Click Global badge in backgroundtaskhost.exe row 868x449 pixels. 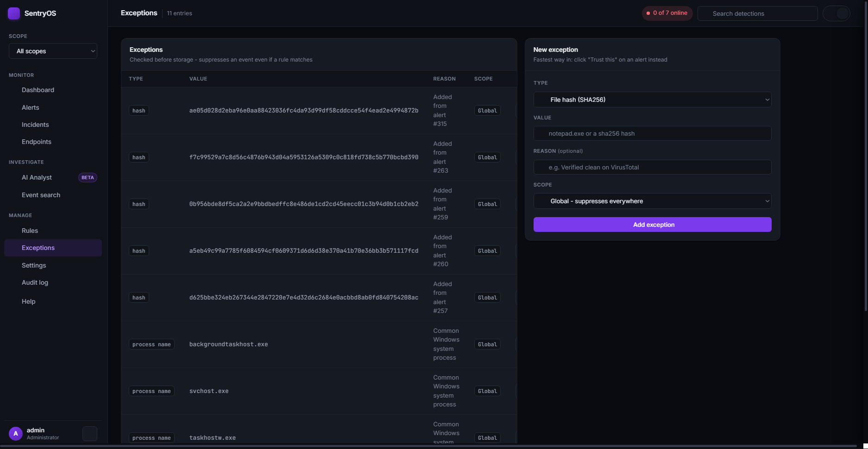click(487, 344)
